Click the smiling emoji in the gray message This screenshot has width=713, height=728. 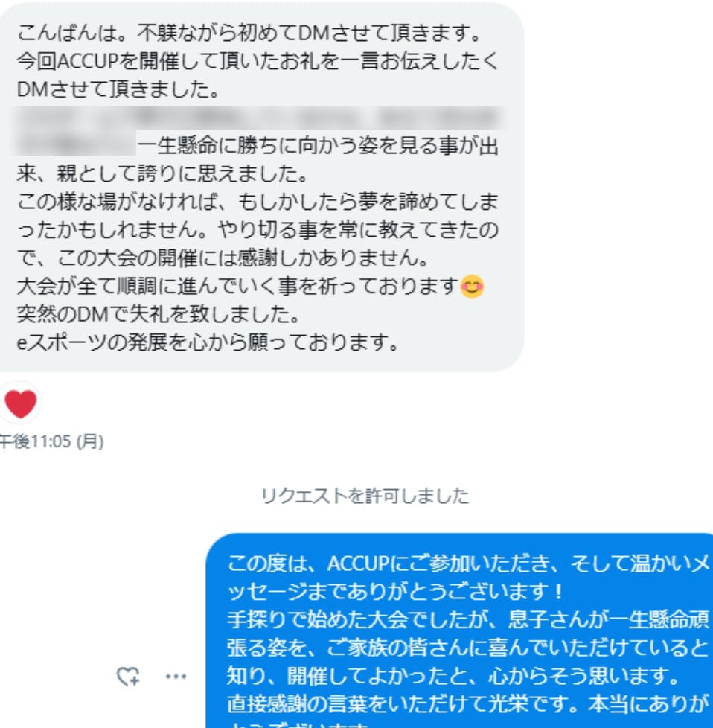pos(472,286)
